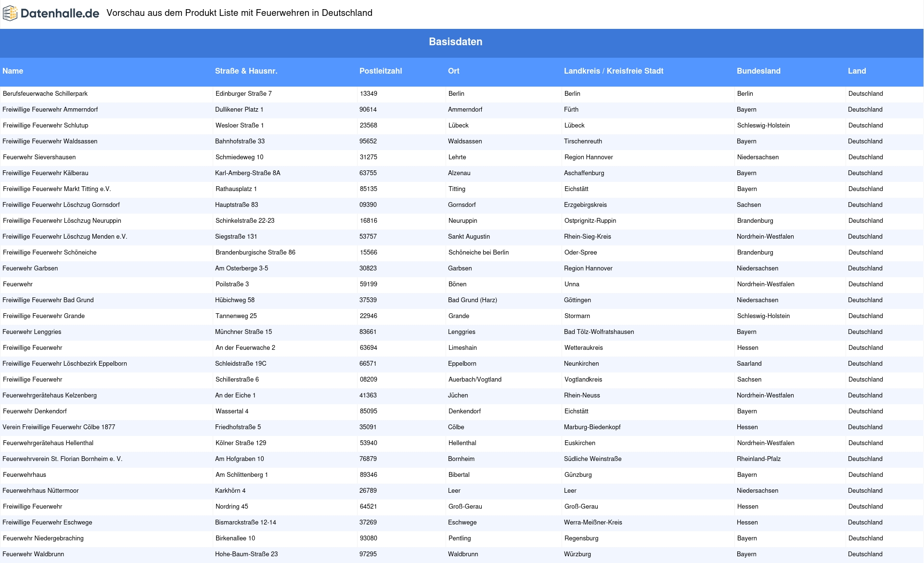Screen dimensions: 924x563
Task: Click postal code 41363
Action: point(368,396)
